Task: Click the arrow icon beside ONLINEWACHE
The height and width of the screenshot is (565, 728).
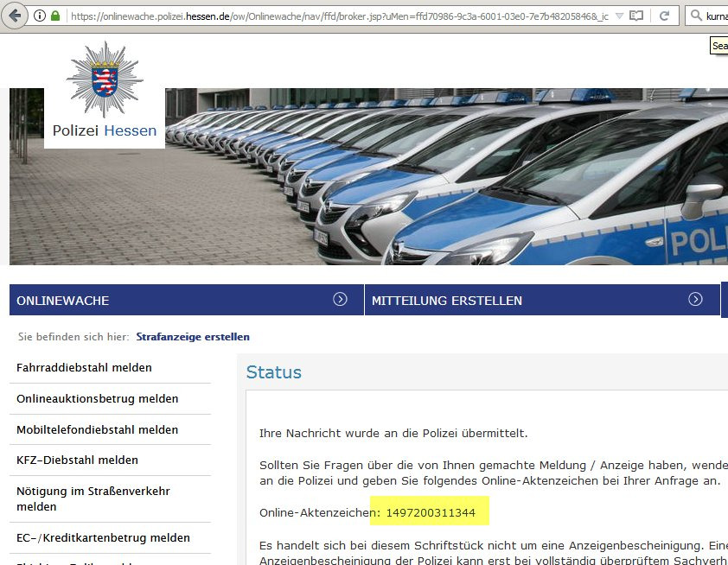Action: pyautogui.click(x=340, y=299)
